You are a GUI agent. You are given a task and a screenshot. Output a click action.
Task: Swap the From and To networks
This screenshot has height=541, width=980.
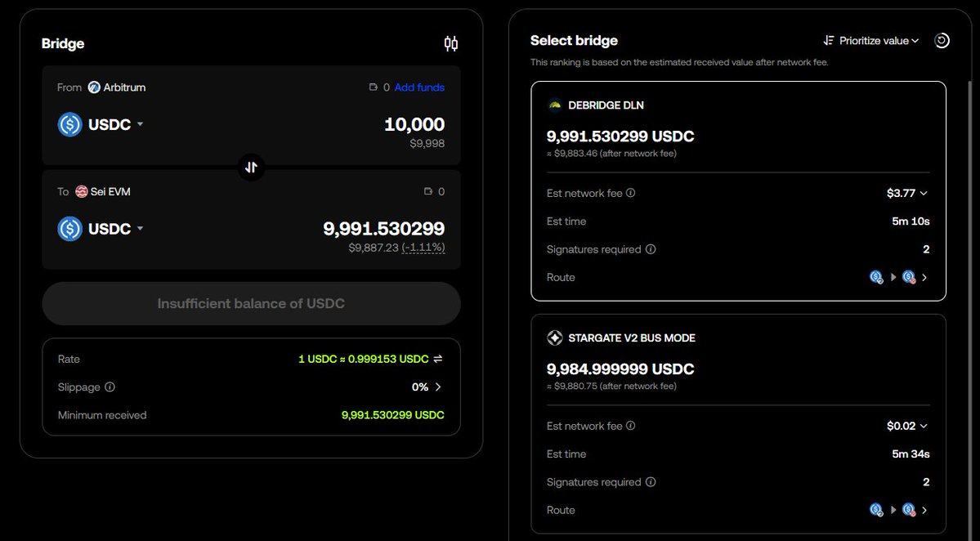coord(251,168)
